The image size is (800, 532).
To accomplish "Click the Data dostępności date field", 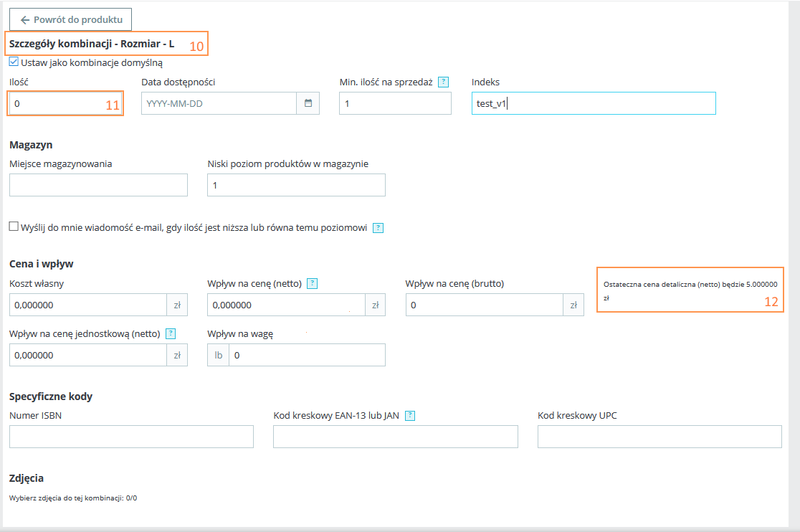I will [219, 103].
